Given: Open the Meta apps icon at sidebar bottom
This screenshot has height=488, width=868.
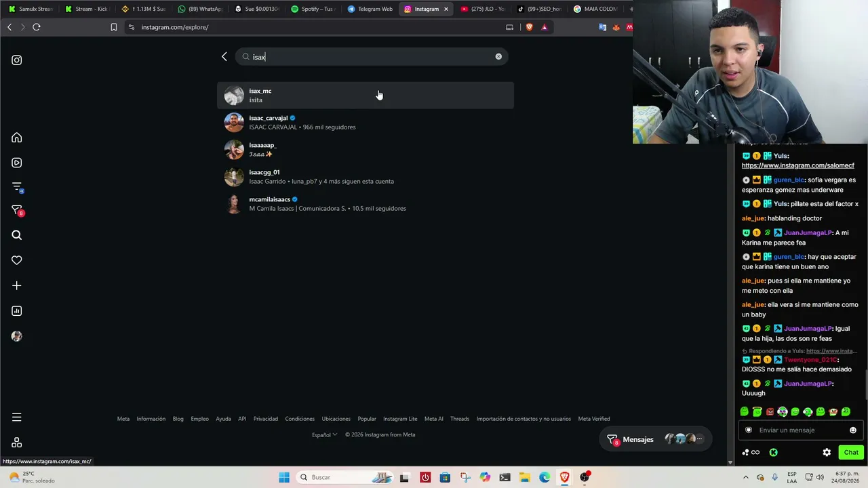Looking at the screenshot, I should coord(17,443).
